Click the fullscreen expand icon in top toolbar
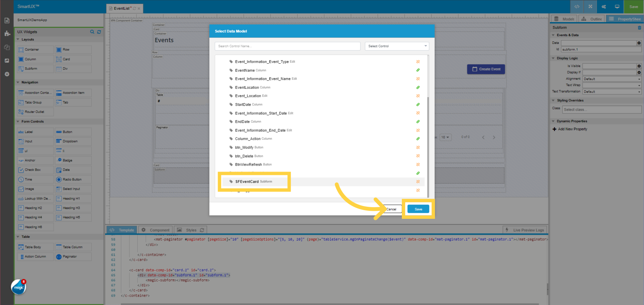644x305 pixels. (x=590, y=7)
